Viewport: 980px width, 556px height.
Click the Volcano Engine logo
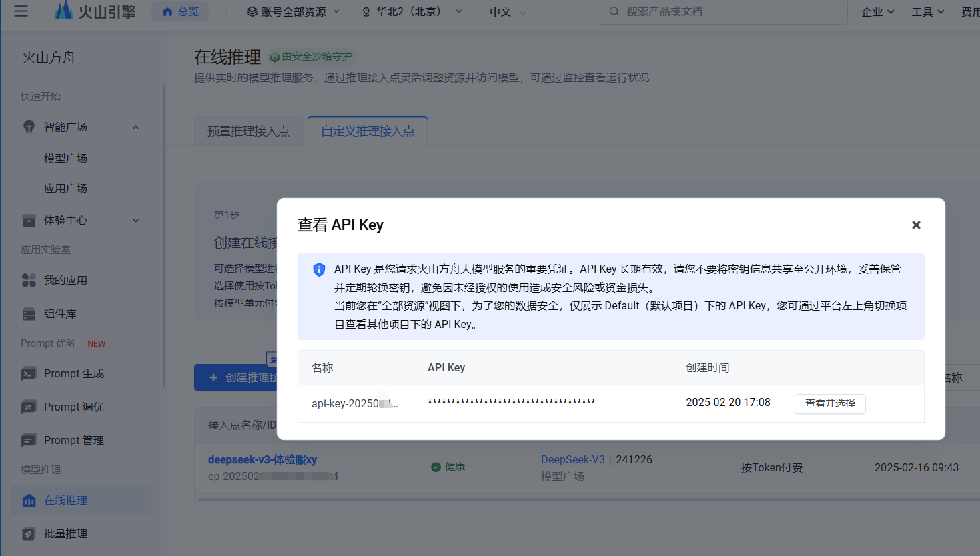point(94,11)
